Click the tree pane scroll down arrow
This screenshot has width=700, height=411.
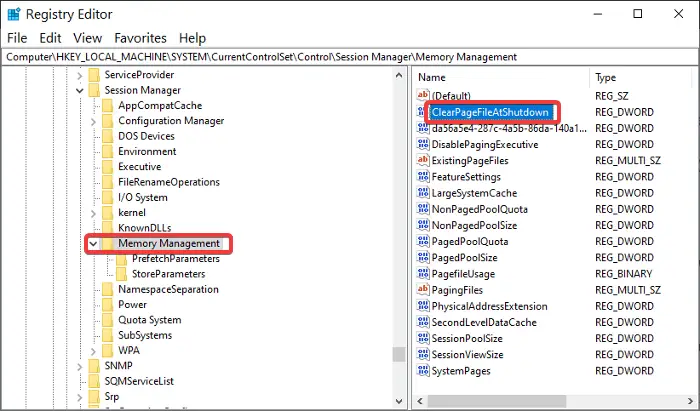coord(399,401)
